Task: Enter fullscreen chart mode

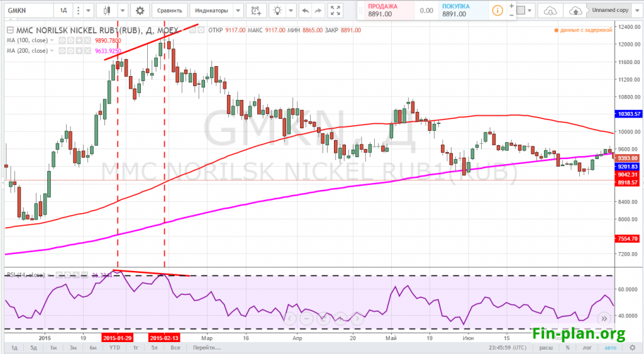Action: tap(336, 11)
